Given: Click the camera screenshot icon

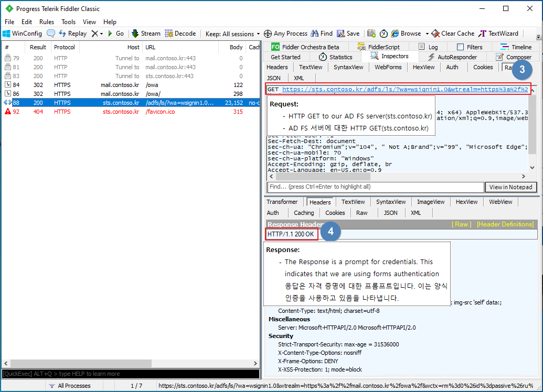Looking at the screenshot, I should 371,34.
